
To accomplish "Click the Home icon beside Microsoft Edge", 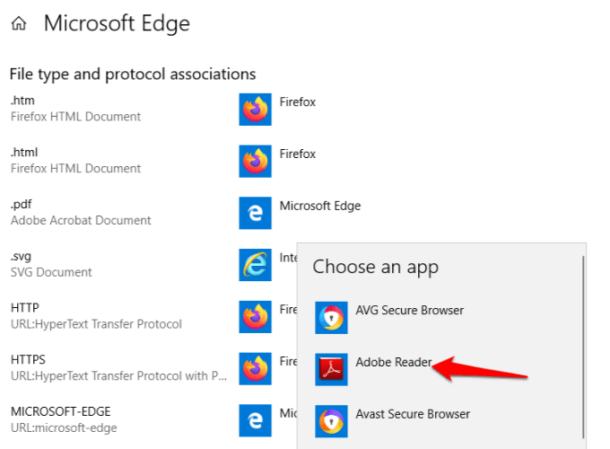I will coord(18,23).
